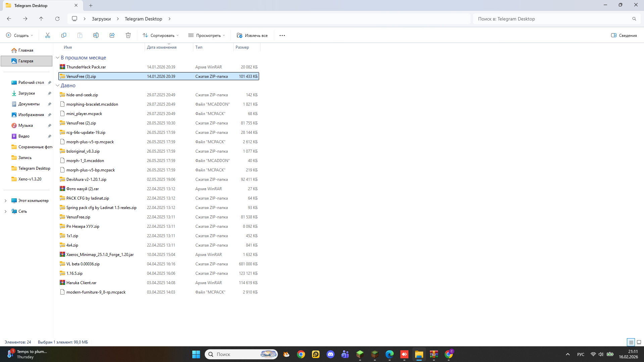
Task: Expand the 'Этот компьютер' tree node
Action: tap(5, 201)
